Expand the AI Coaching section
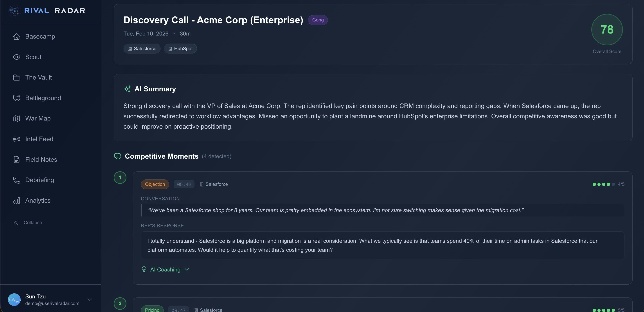 coord(165,269)
